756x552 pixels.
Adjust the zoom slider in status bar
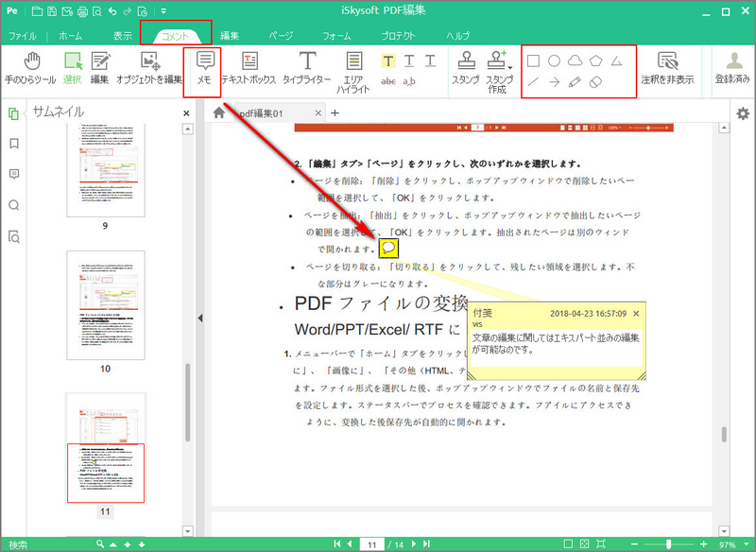(x=668, y=544)
